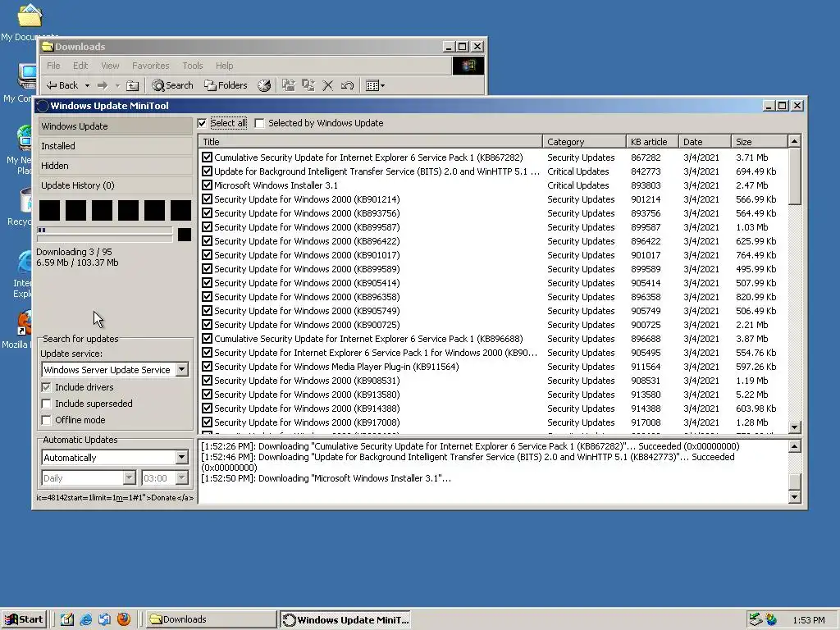The image size is (840, 630).
Task: Click the Windows logo throbber in Downloads
Action: point(468,66)
